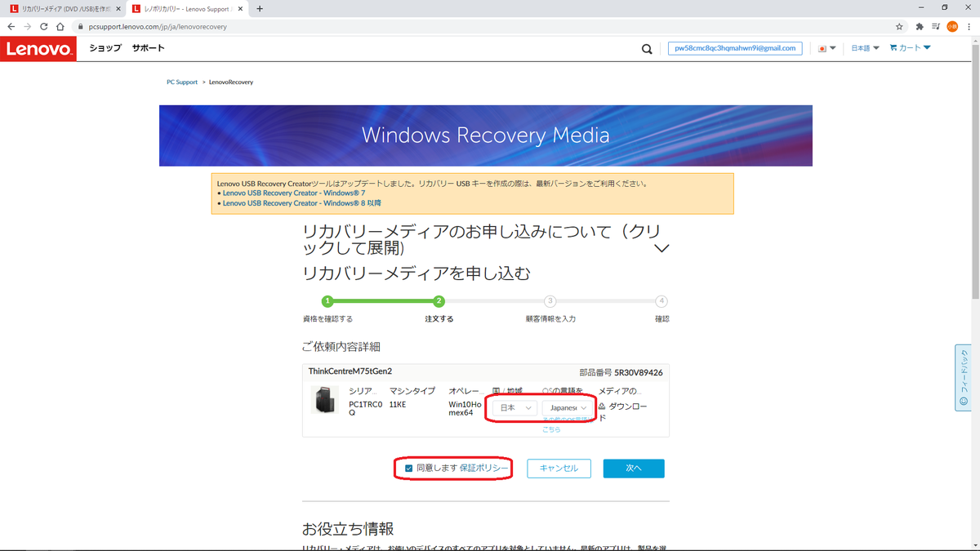This screenshot has width=980, height=551.
Task: Click step 2 注文する marker
Action: [x=439, y=301]
